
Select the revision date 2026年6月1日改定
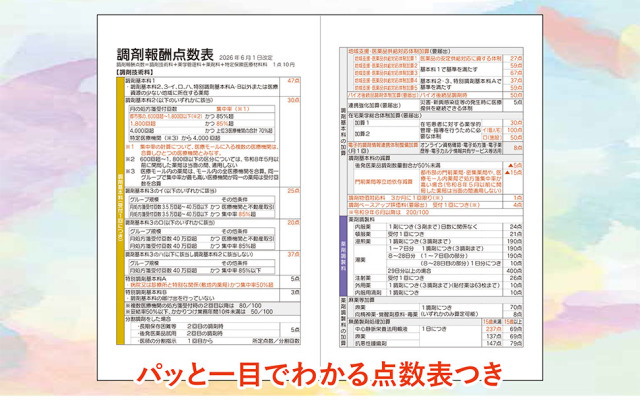tap(246, 58)
